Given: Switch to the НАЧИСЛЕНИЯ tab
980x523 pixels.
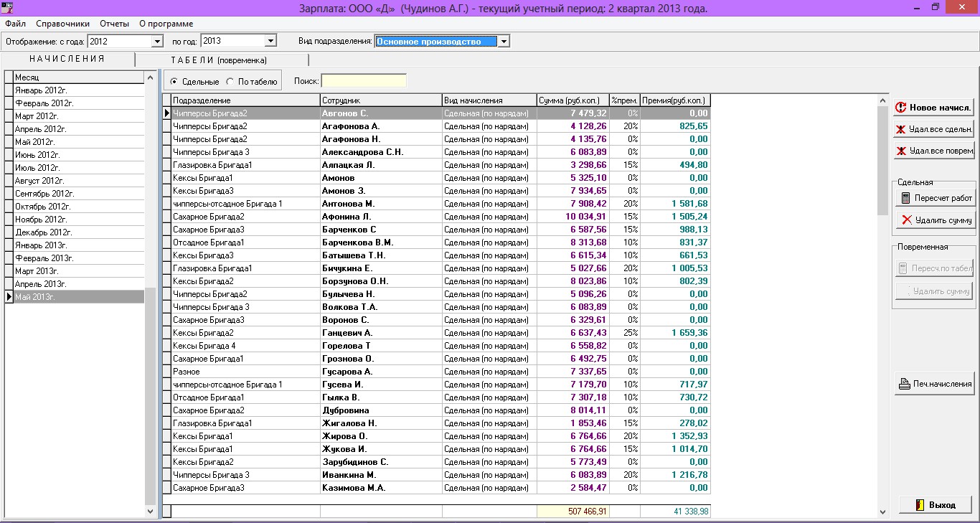Looking at the screenshot, I should click(67, 59).
